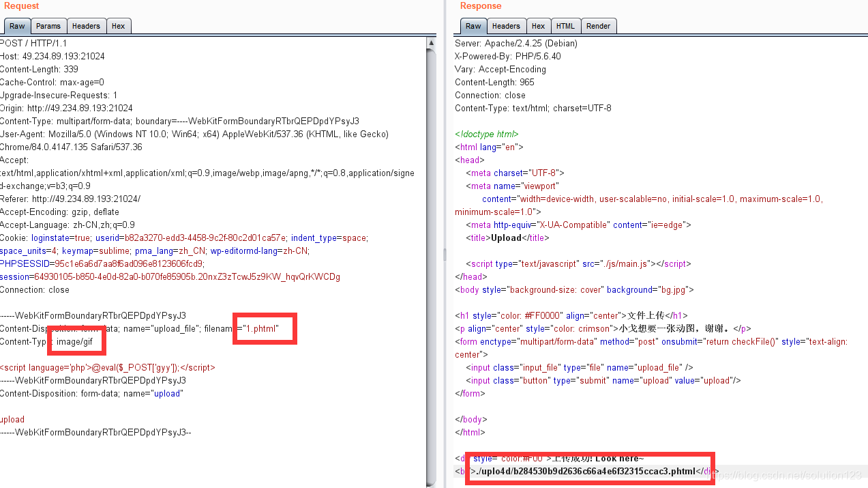Click the multipart/form-data Content-Type request line
868x488 pixels.
click(x=179, y=121)
